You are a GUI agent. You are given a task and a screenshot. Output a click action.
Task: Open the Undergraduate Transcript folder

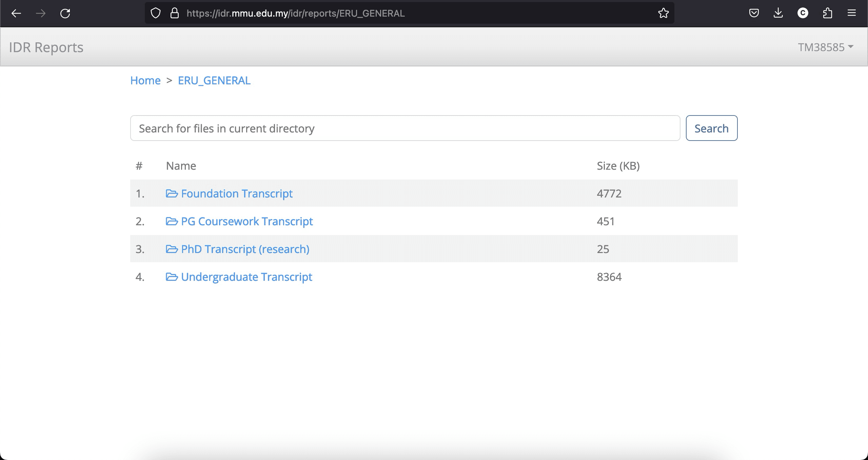[246, 277]
